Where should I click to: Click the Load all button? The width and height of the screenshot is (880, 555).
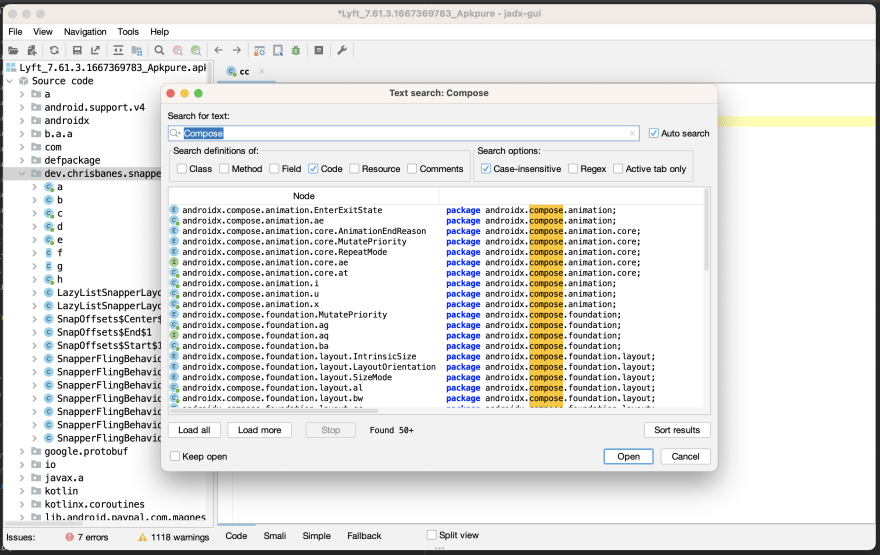194,430
